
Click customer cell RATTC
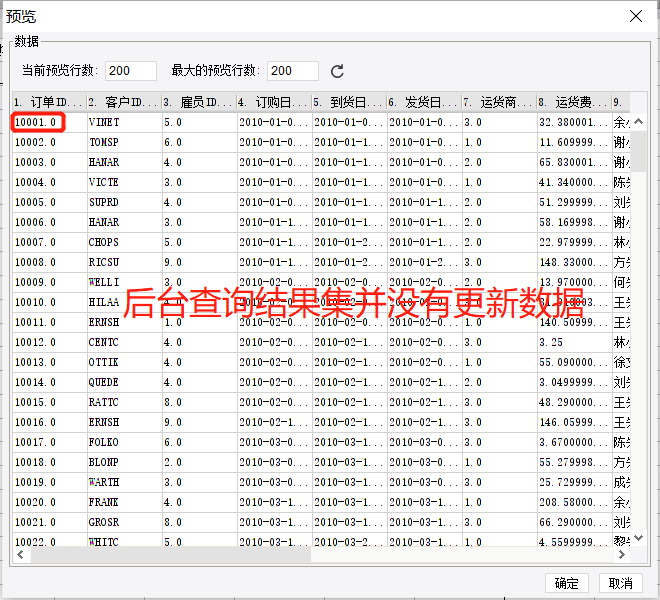[x=125, y=403]
